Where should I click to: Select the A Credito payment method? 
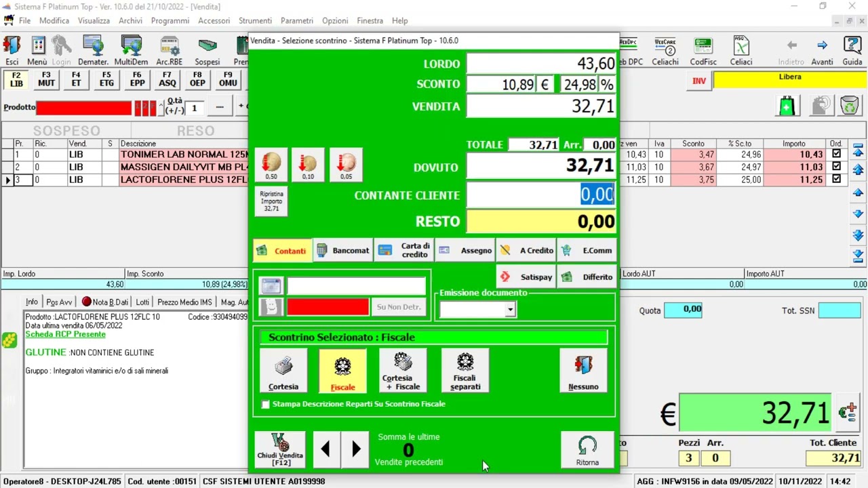click(x=526, y=251)
